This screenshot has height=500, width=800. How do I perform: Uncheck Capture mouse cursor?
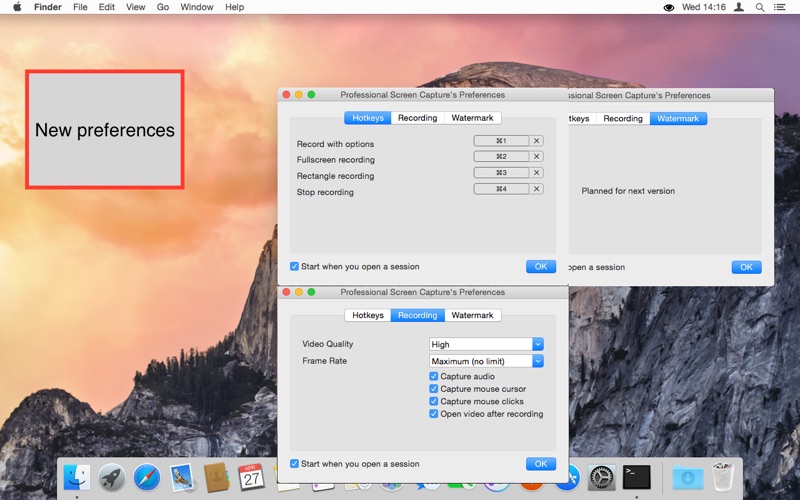(x=434, y=389)
